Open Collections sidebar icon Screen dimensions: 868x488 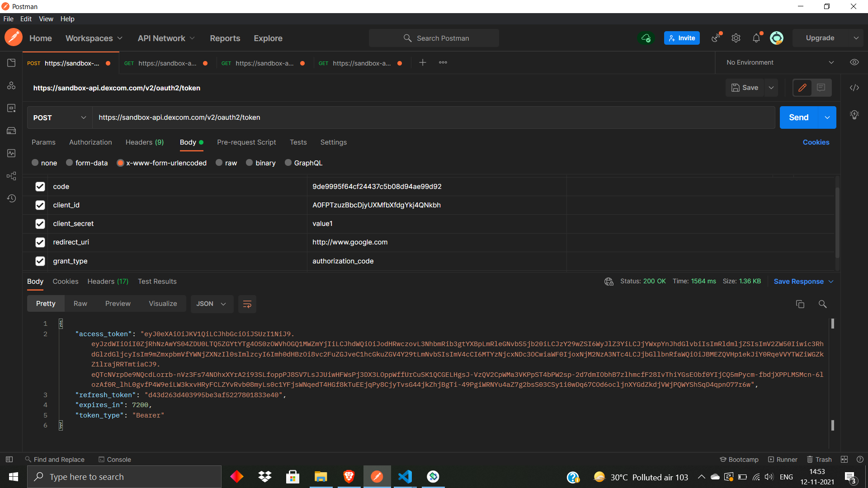click(x=11, y=63)
